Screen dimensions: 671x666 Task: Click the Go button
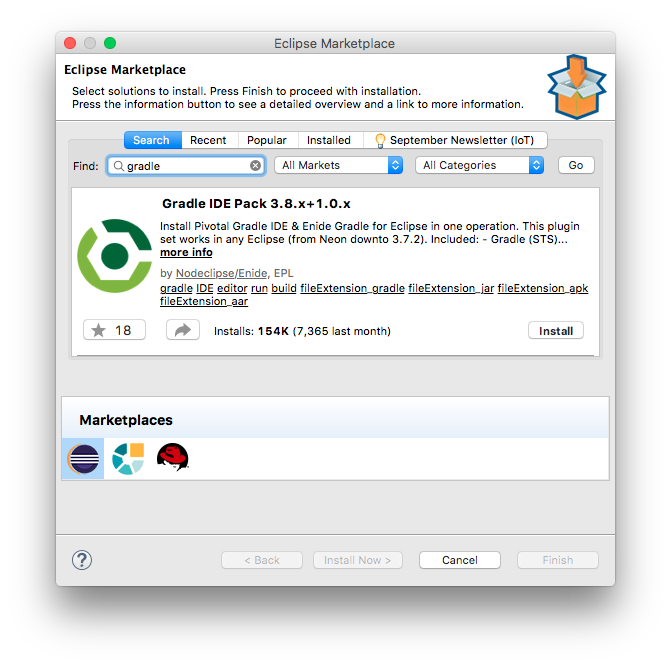[576, 165]
